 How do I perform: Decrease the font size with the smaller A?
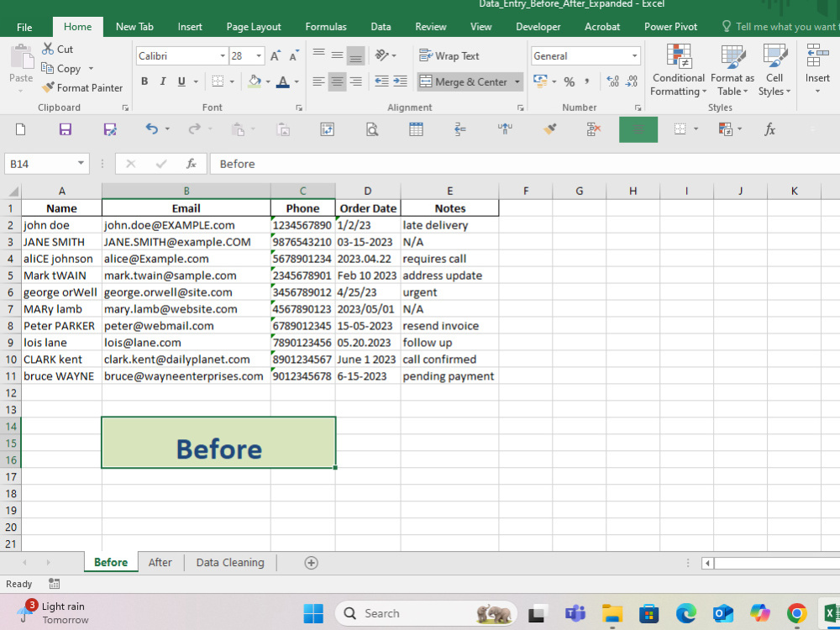(x=293, y=55)
